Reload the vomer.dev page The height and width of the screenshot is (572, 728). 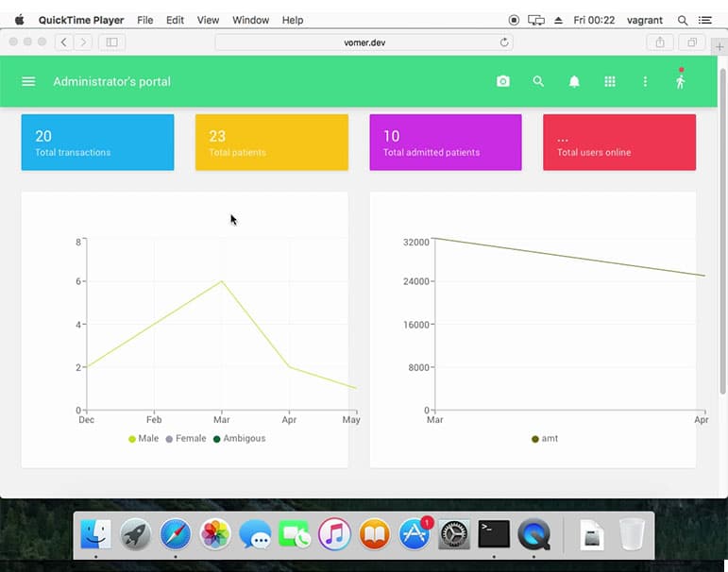(x=504, y=42)
